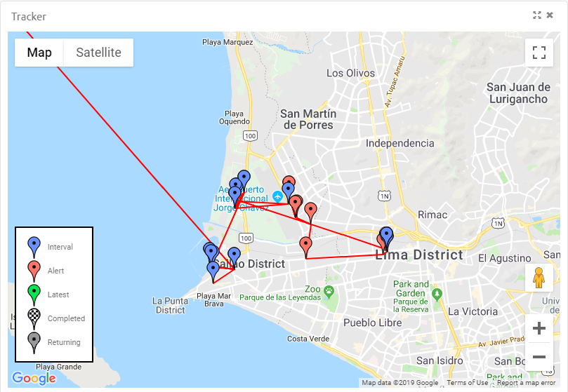Close the Tracker panel
The image size is (568, 392).
coord(550,15)
